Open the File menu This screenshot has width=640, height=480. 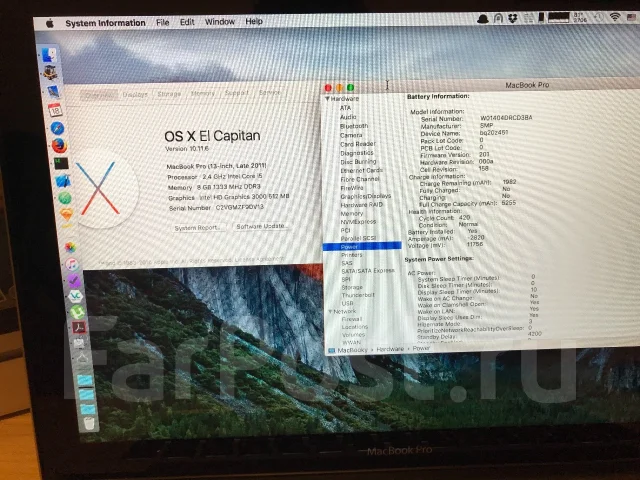[x=162, y=22]
